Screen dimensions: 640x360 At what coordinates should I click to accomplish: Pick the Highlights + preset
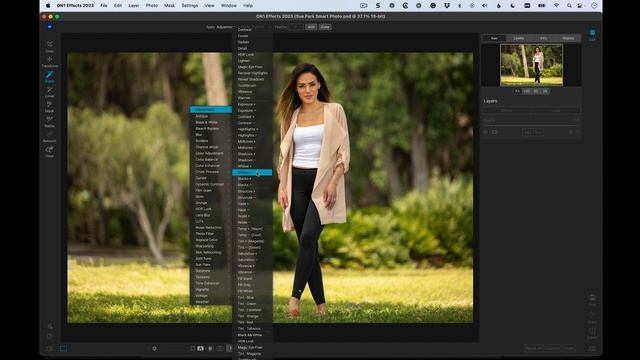pyautogui.click(x=252, y=129)
